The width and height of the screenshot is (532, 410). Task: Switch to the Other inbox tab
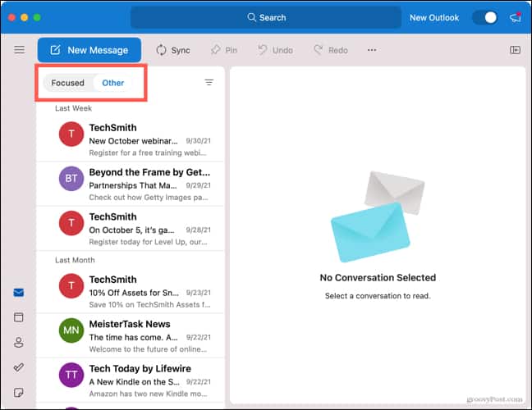pyautogui.click(x=113, y=83)
